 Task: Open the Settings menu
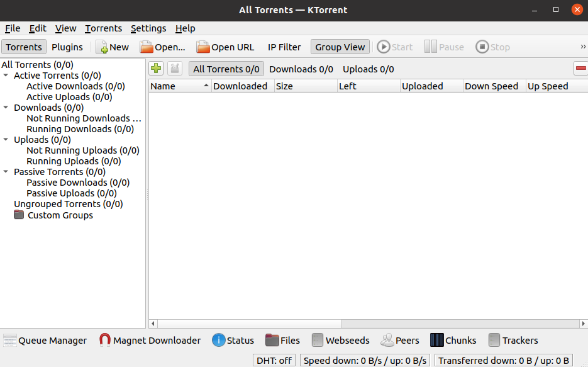pyautogui.click(x=148, y=28)
